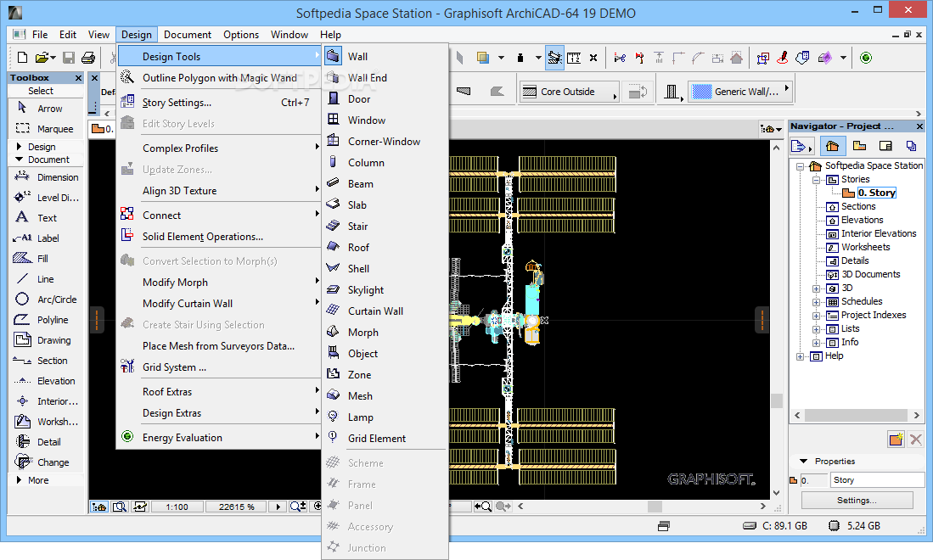The height and width of the screenshot is (560, 933).
Task: Select 0. Story in Navigator tree
Action: tap(876, 193)
